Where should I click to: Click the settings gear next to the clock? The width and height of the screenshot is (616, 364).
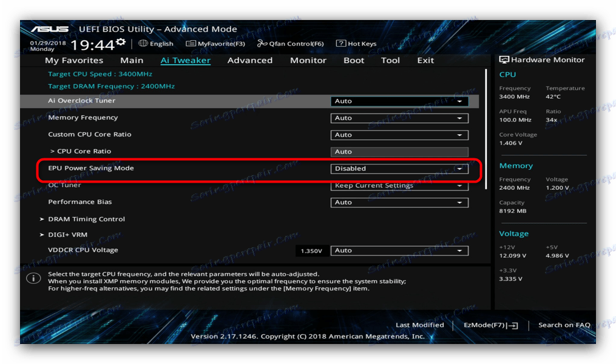[x=121, y=42]
